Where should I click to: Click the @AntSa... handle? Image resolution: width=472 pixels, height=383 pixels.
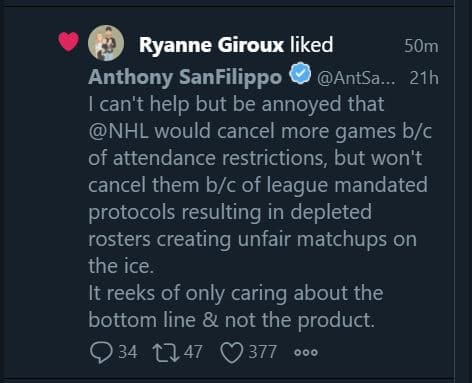[356, 78]
